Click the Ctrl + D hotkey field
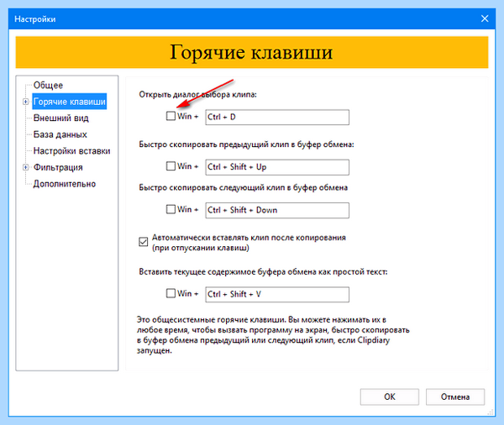The image size is (504, 425). click(277, 117)
